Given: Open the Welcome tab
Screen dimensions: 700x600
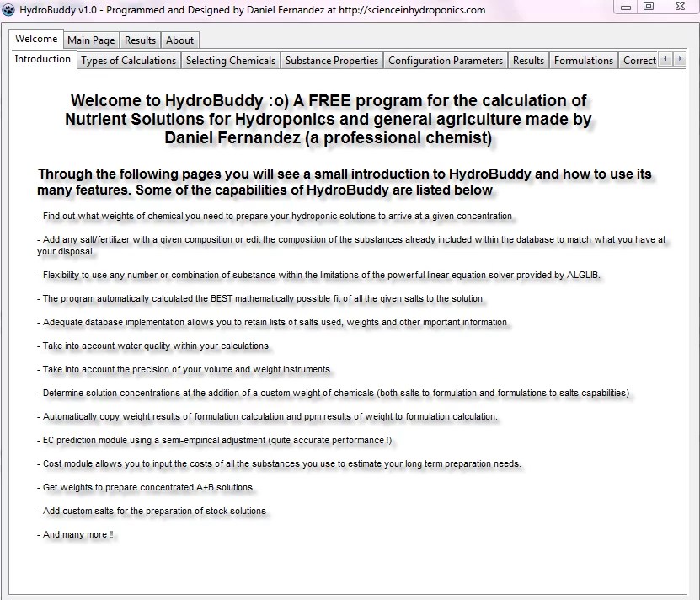Looking at the screenshot, I should pyautogui.click(x=36, y=39).
